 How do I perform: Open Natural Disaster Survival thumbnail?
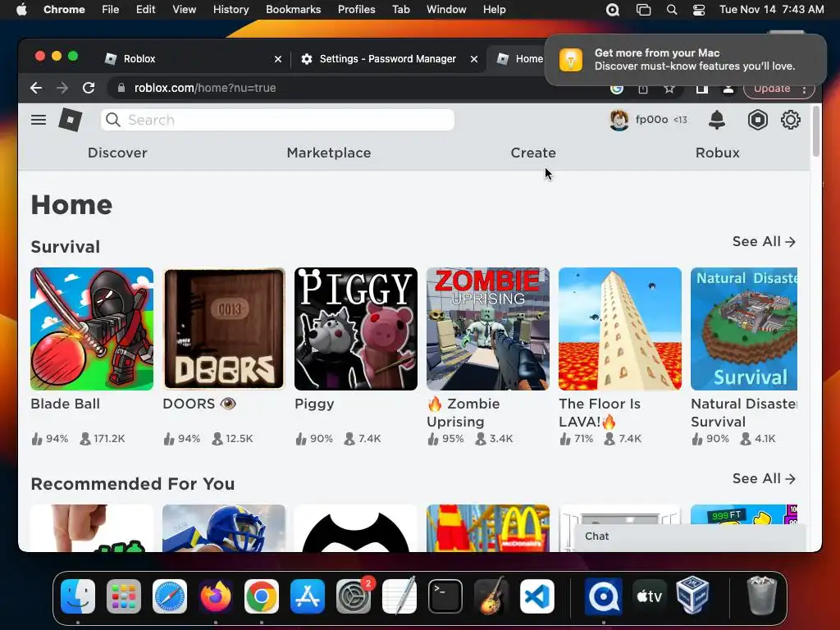[x=743, y=329]
